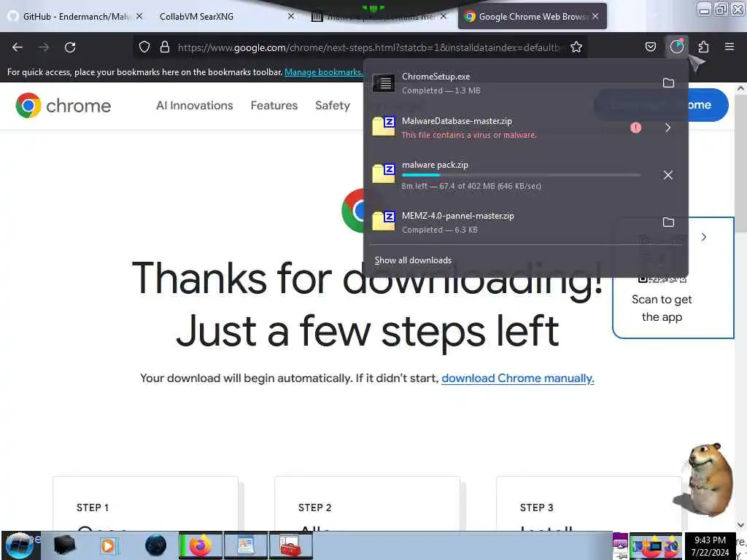Click the Chrome logo in page header

click(x=63, y=105)
